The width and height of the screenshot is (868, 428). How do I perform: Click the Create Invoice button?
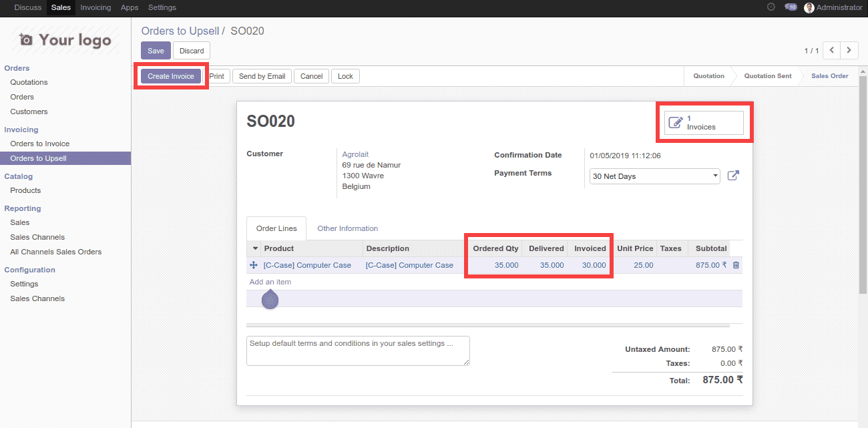point(171,76)
